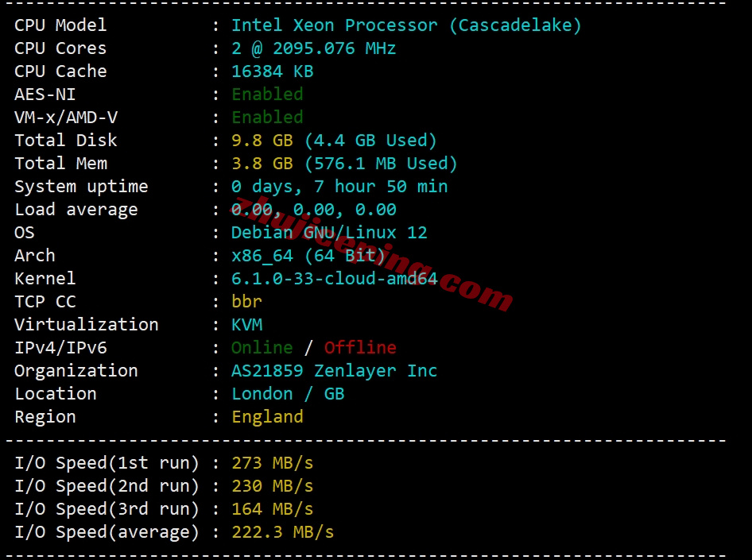Click the Enabled status next to VM-x/AMD-V
Screen dimensions: 752x560
click(267, 118)
